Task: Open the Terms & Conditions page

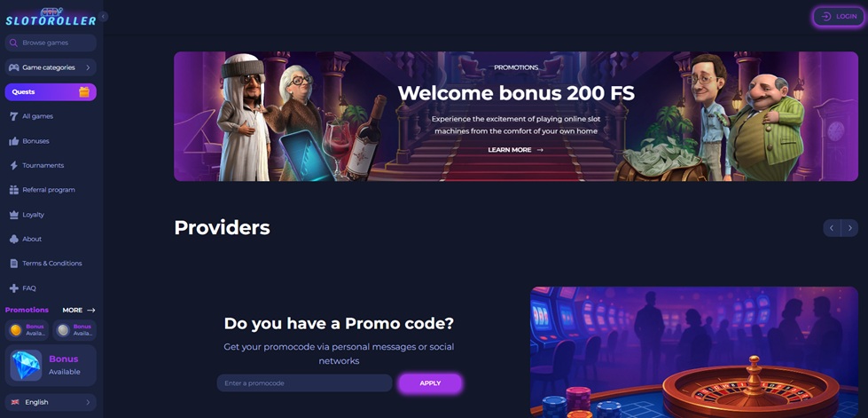Action: coord(51,264)
